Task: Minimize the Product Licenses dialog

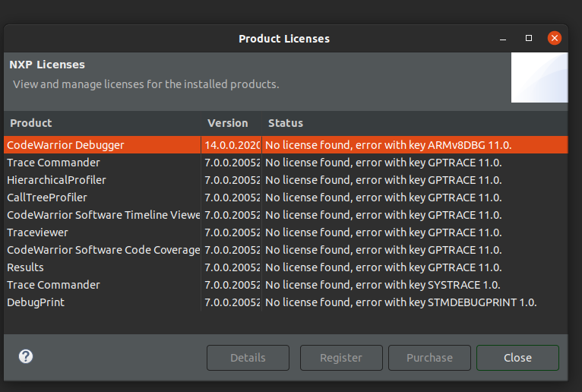Action: [x=503, y=38]
